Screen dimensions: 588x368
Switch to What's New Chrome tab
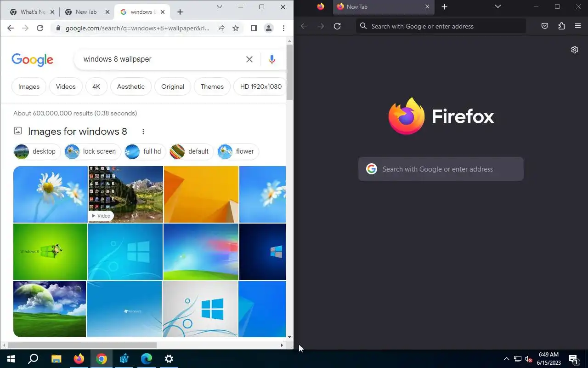coord(32,12)
